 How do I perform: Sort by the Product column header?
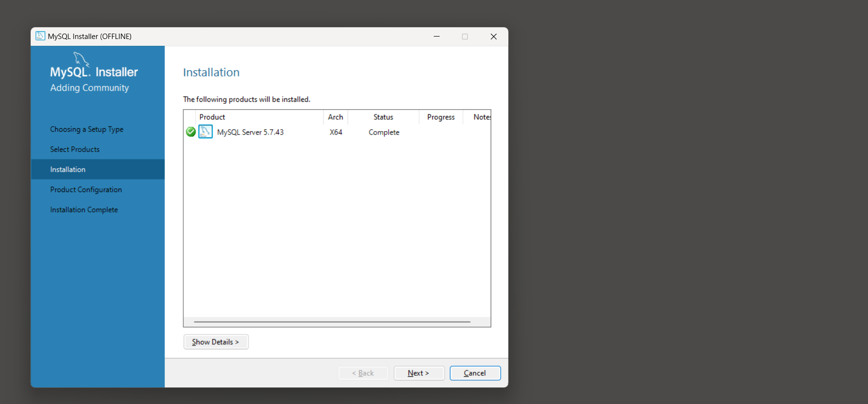(259, 117)
